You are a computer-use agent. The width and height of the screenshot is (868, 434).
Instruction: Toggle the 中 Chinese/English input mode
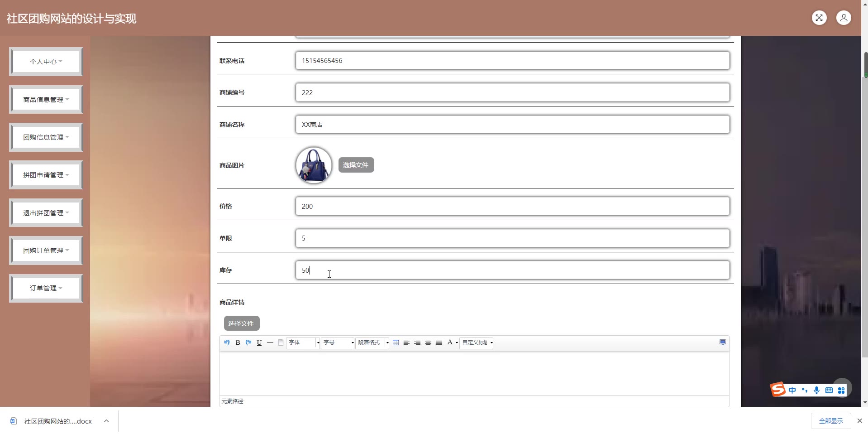pyautogui.click(x=792, y=390)
